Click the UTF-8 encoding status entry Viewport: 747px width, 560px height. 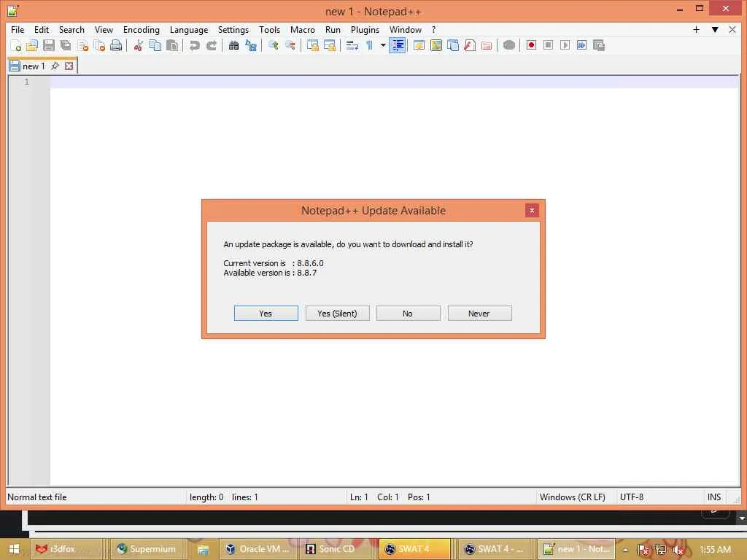pyautogui.click(x=631, y=497)
